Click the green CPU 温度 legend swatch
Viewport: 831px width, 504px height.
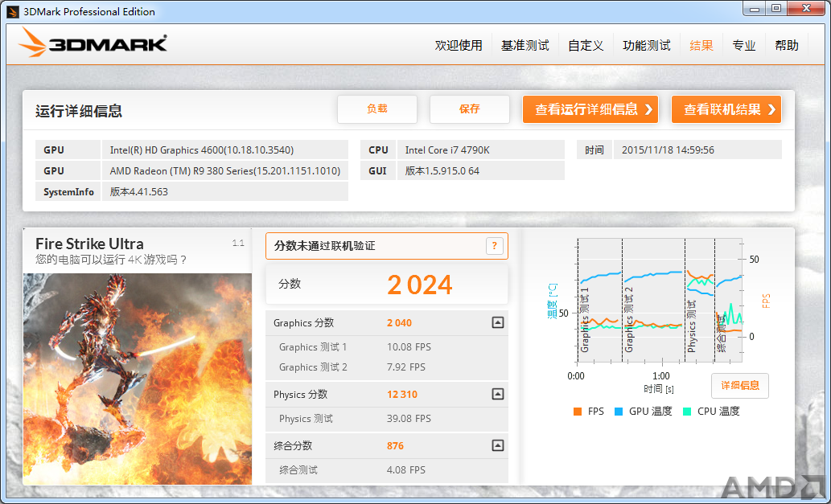click(687, 412)
